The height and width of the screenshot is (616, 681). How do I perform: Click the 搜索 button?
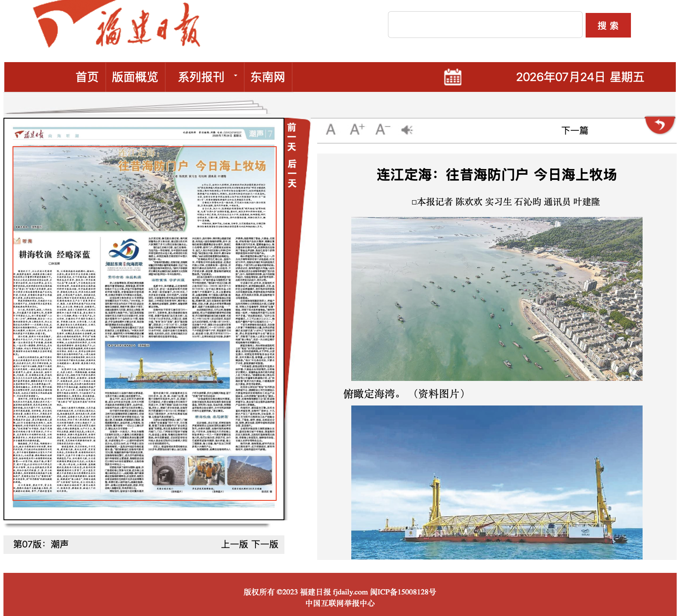tap(608, 25)
